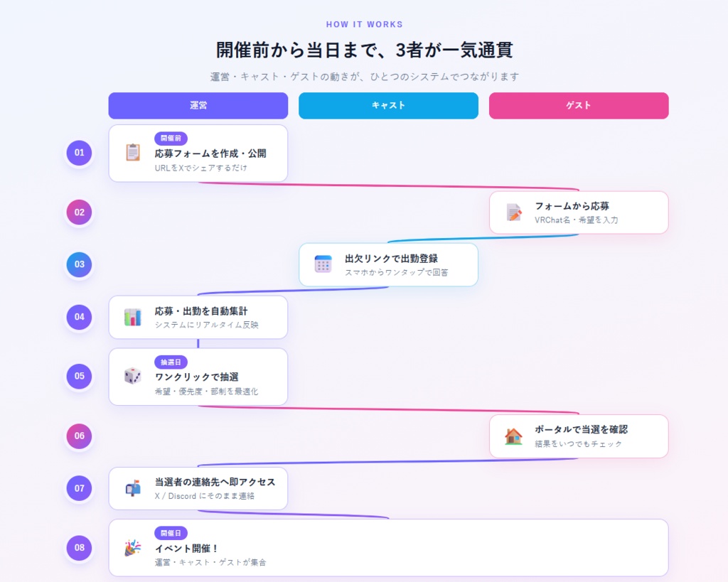Click the dice icon for 抽選

133,376
